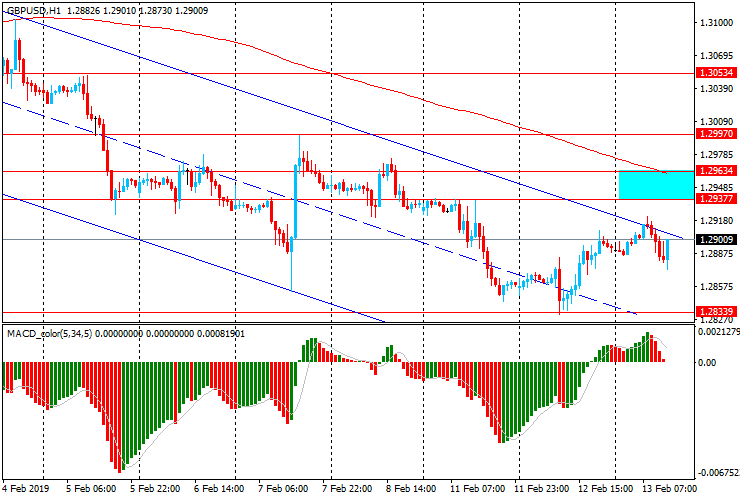Select the 1.28339 support level tag
740x500 pixels.
[x=716, y=312]
